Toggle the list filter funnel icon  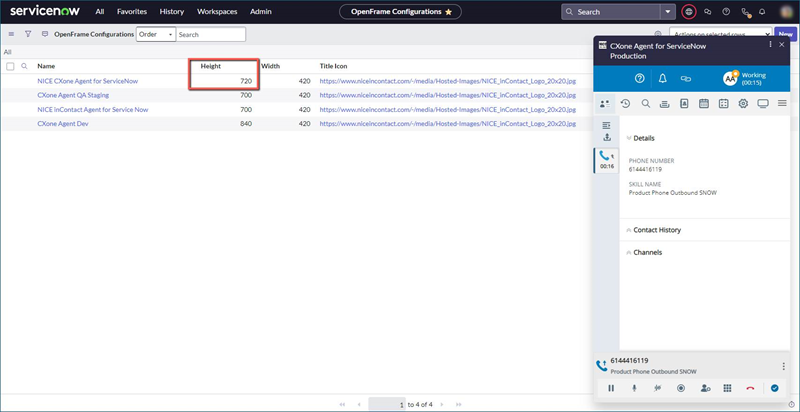click(x=28, y=34)
